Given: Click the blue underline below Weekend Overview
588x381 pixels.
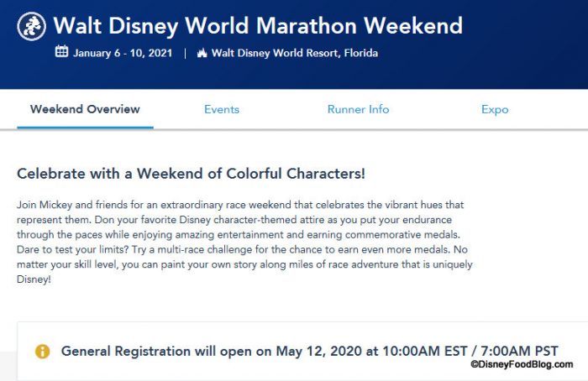Looking at the screenshot, I should tap(85, 127).
